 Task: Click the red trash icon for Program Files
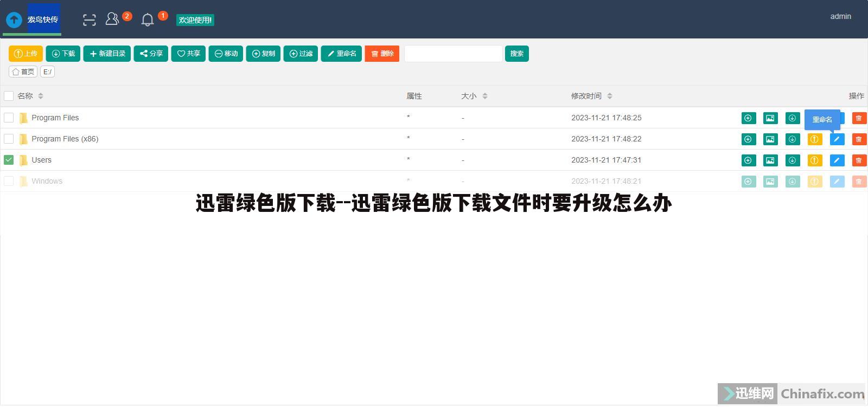coord(859,118)
